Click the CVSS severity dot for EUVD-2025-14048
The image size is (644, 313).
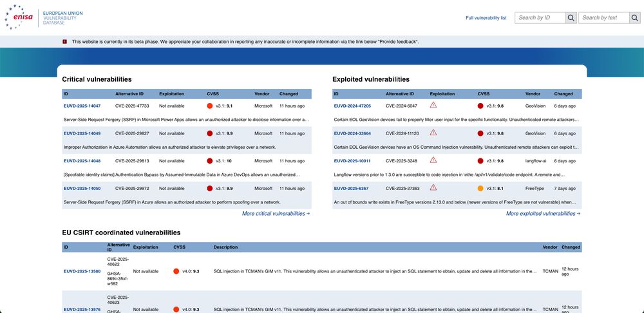point(209,161)
